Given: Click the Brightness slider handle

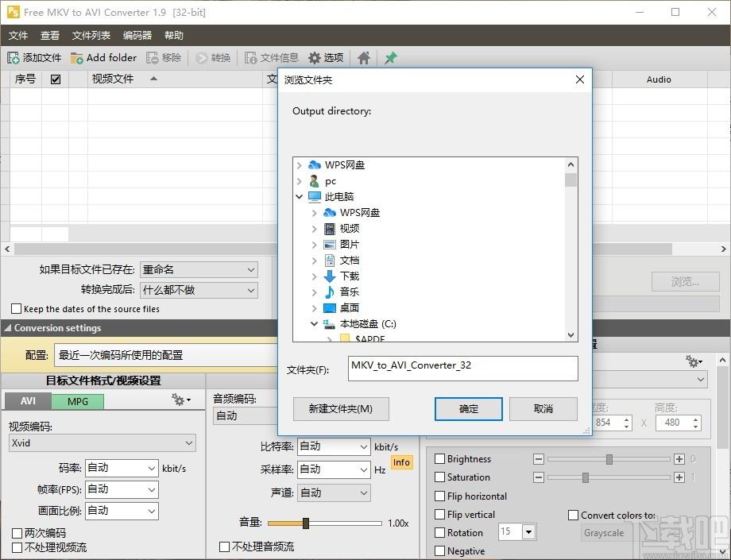Looking at the screenshot, I should (609, 459).
